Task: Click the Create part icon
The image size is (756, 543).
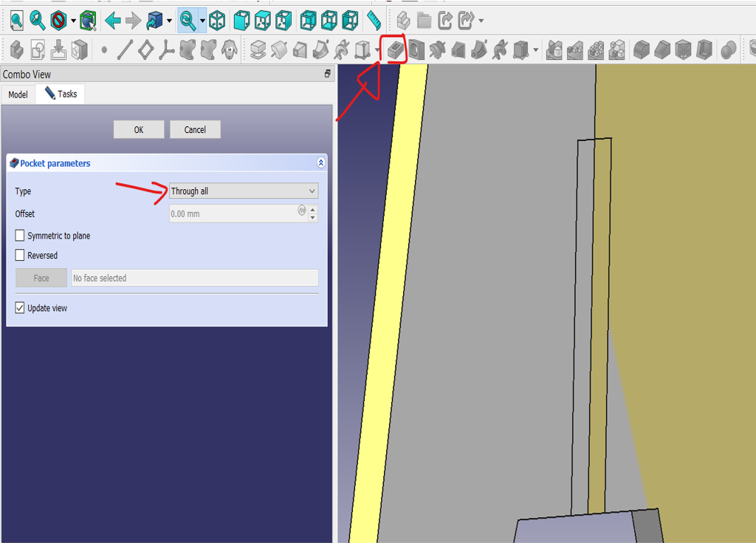Action: tap(403, 21)
